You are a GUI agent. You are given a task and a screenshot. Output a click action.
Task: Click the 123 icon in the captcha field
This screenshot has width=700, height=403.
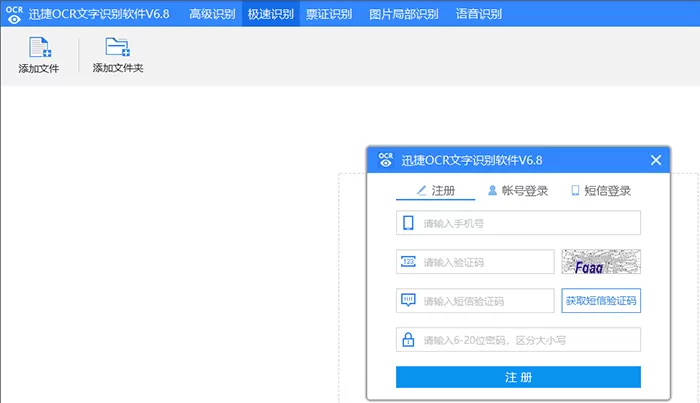coord(408,262)
